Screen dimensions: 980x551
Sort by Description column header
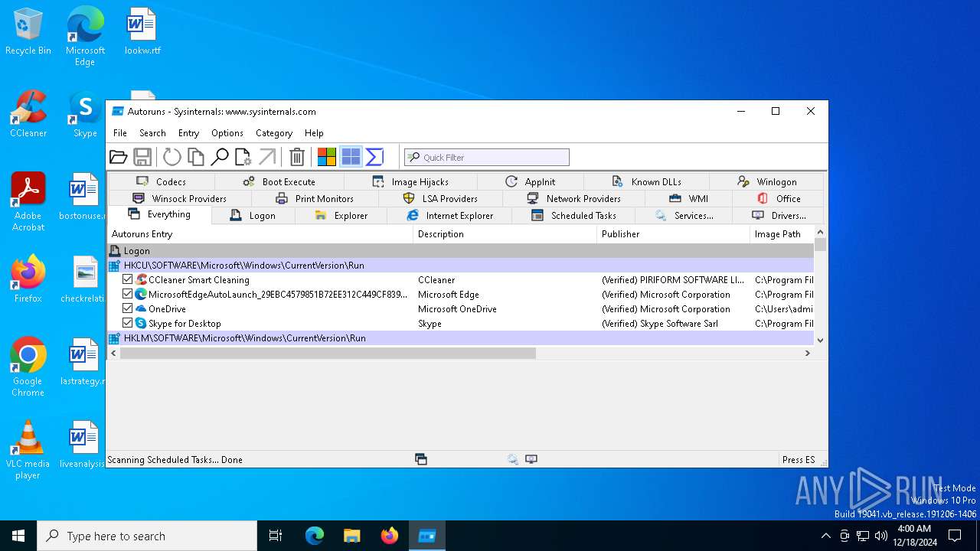(505, 234)
